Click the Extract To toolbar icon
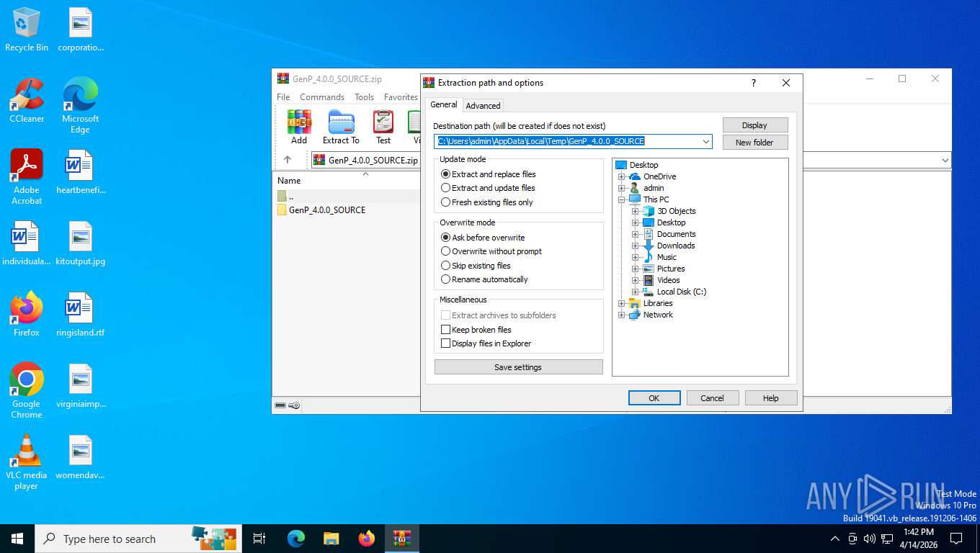Viewport: 980px width, 553px height. point(341,127)
